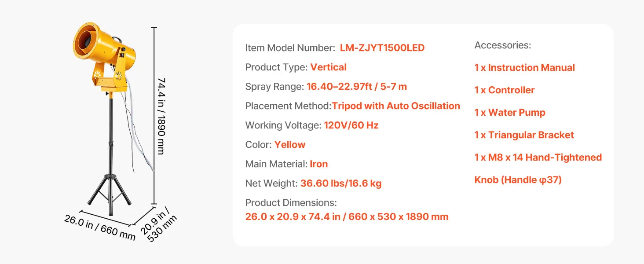The width and height of the screenshot is (644, 264).
Task: Click the Accessories heading
Action: (502, 45)
